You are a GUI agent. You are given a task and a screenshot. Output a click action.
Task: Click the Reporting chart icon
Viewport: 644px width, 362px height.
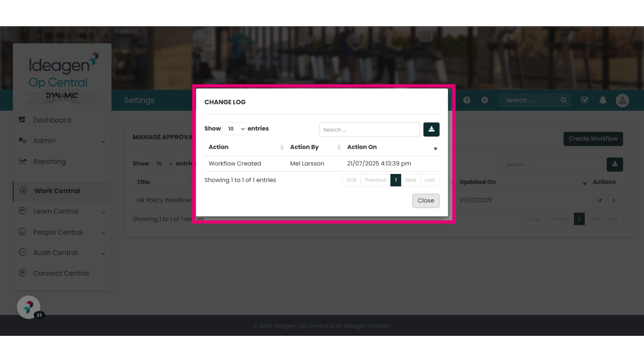[x=22, y=161]
